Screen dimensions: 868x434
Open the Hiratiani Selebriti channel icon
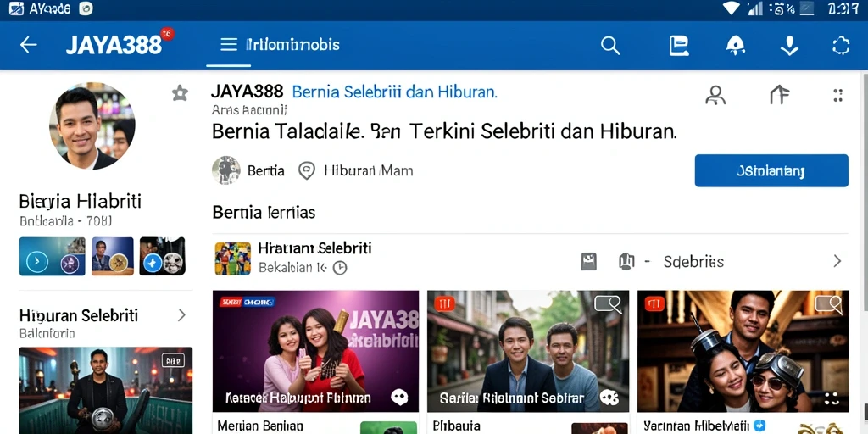coord(232,259)
